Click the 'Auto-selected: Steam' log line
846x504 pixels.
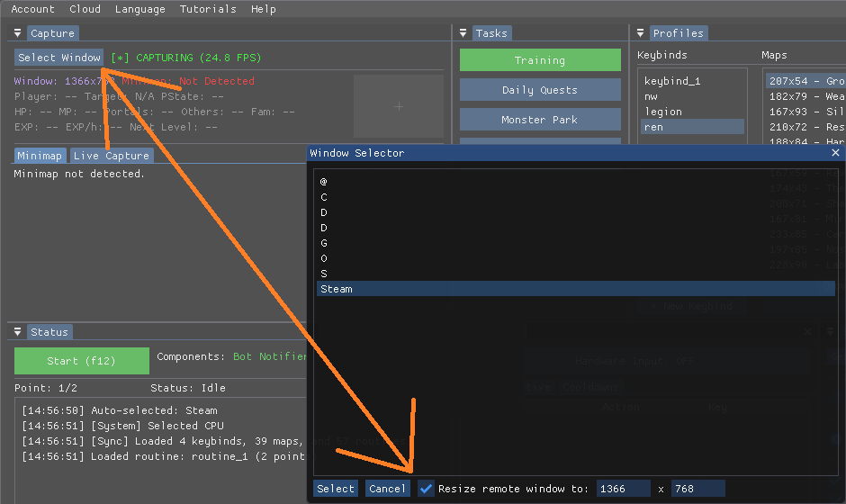[x=119, y=410]
